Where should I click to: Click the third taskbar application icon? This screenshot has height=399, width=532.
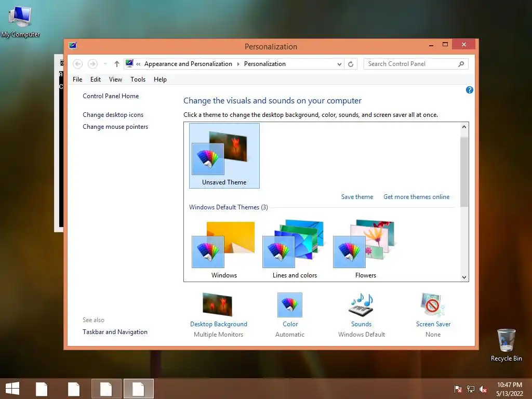pos(106,389)
